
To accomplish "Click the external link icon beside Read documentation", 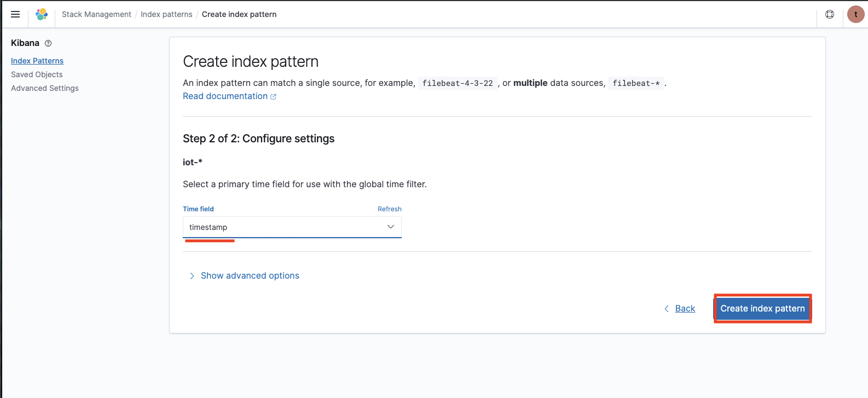I will (273, 97).
